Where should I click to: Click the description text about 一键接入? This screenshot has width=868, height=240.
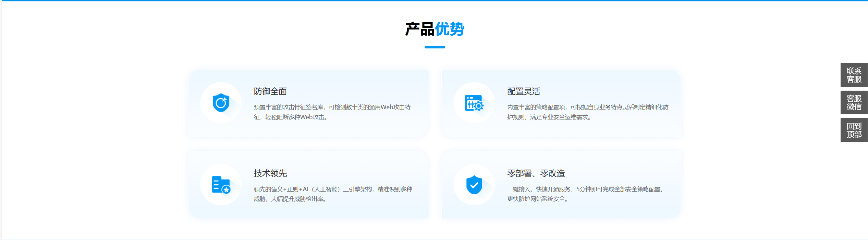click(x=585, y=194)
